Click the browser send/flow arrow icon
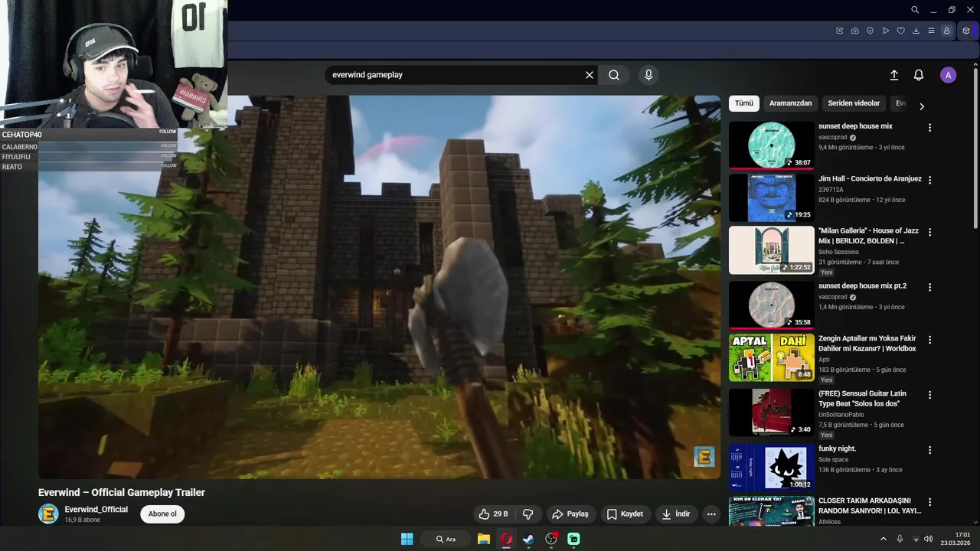This screenshot has width=980, height=551. (x=886, y=31)
